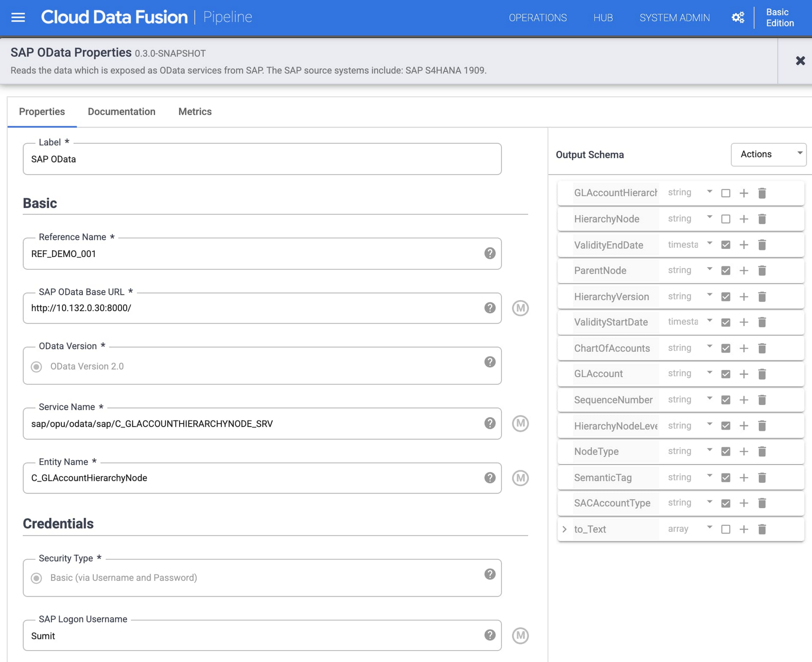Delete the HierarchyVersion schema field
The height and width of the screenshot is (662, 812).
pos(762,297)
